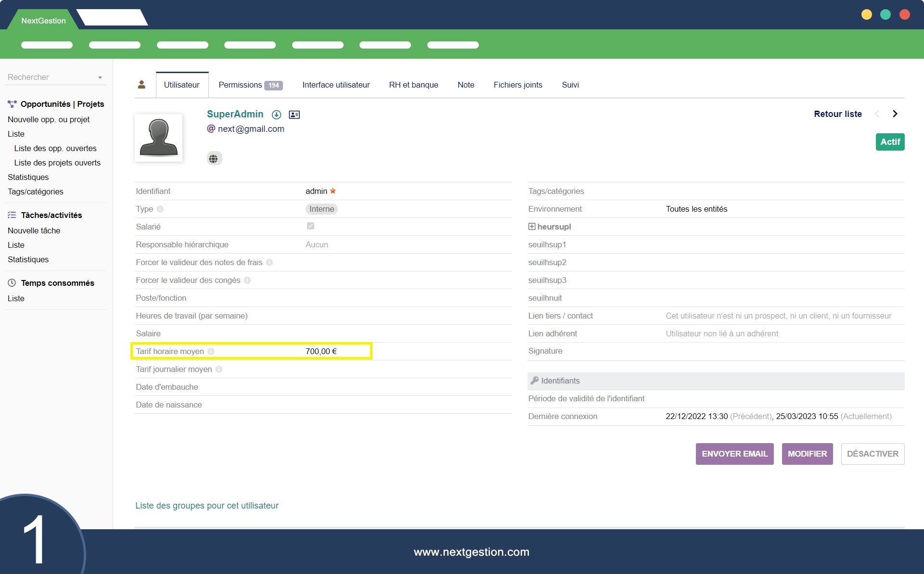Click info icon by valideur des notes de frais
This screenshot has width=924, height=574.
click(x=269, y=263)
